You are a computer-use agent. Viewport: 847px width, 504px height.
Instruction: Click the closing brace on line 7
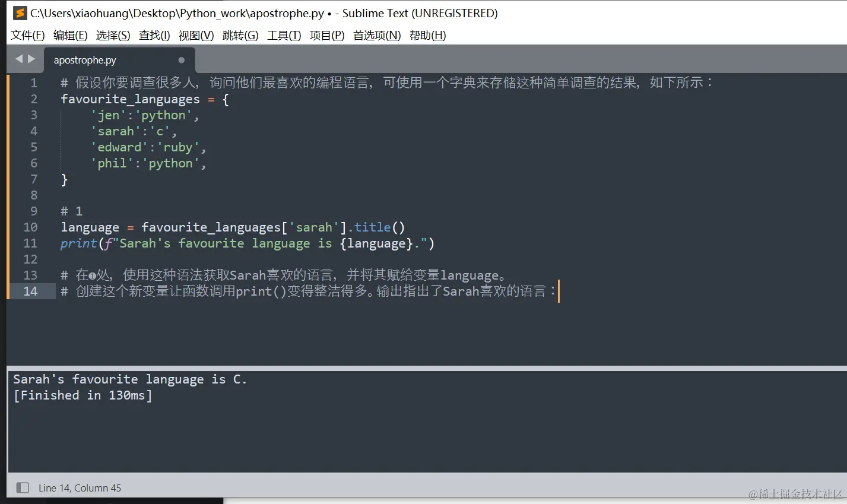pyautogui.click(x=64, y=179)
